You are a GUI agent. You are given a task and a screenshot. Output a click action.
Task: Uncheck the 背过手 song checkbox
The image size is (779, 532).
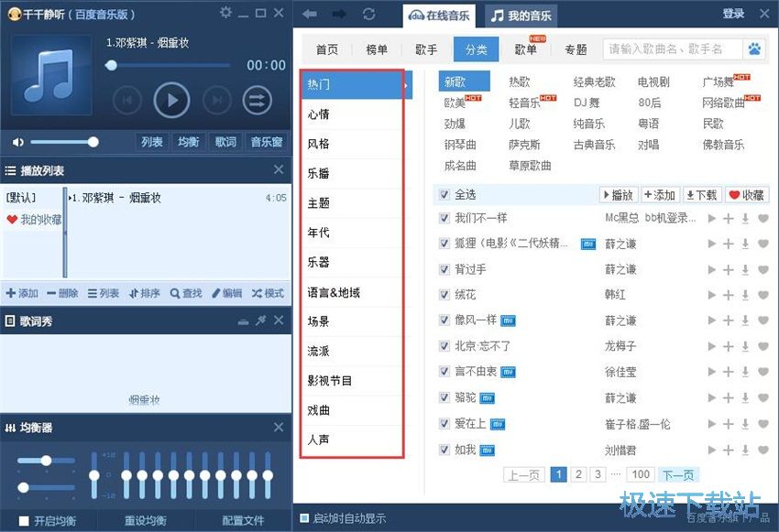coord(444,269)
